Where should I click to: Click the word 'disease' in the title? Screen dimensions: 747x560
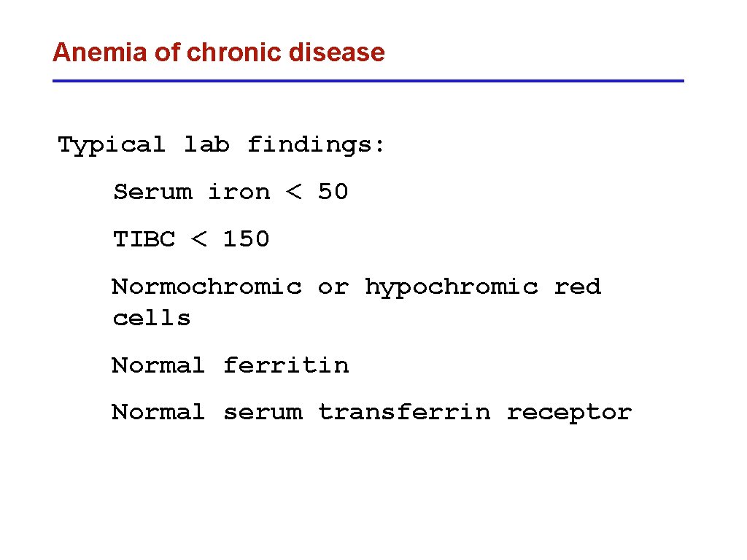coord(337,52)
